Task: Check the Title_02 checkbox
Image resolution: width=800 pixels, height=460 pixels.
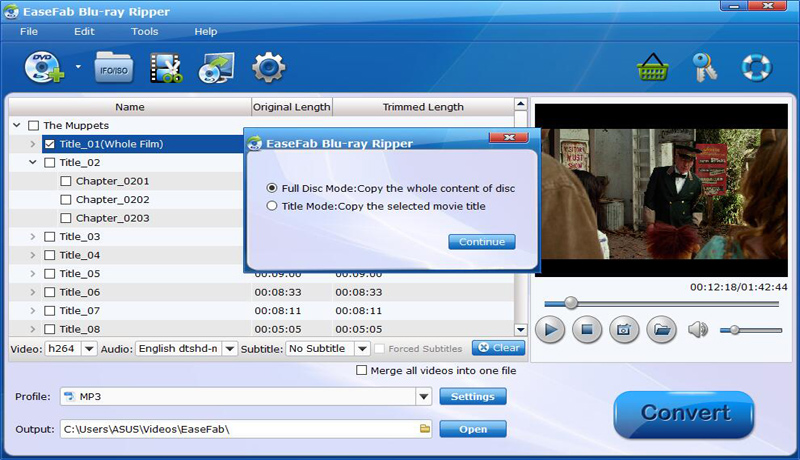Action: [49, 163]
